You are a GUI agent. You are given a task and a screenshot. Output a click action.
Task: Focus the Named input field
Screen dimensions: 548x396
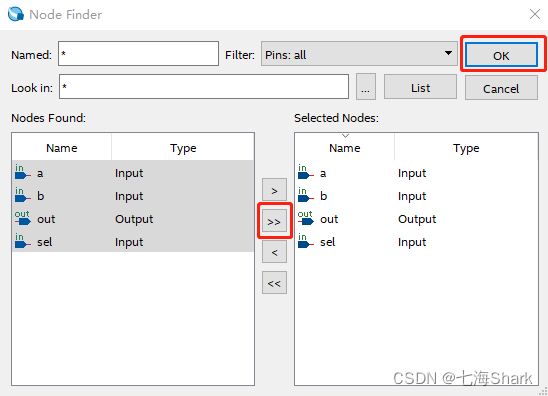(138, 54)
